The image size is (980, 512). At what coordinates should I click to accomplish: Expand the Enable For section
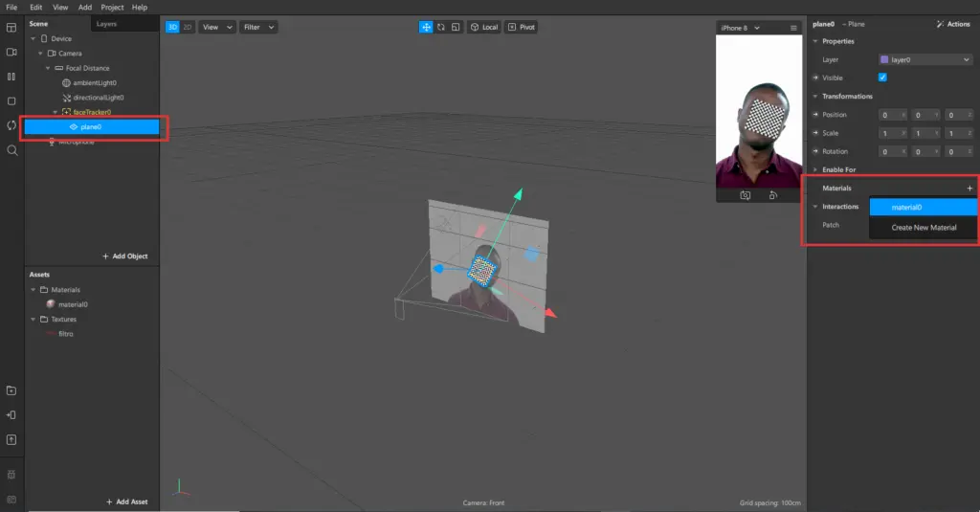[x=815, y=169]
